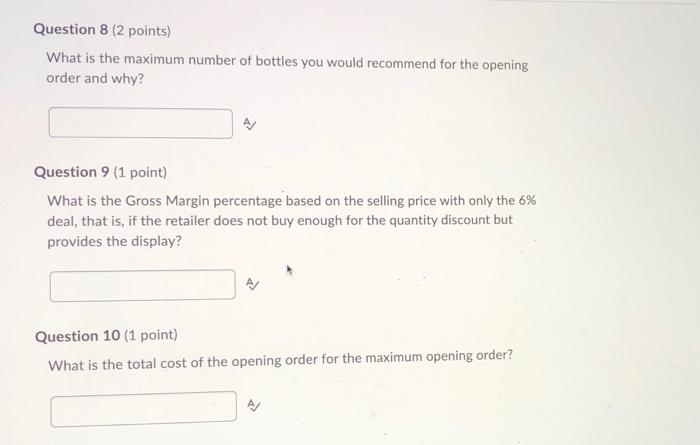Click the spell check icon beside Question 9 answer box
700x445 pixels.
coord(252,284)
